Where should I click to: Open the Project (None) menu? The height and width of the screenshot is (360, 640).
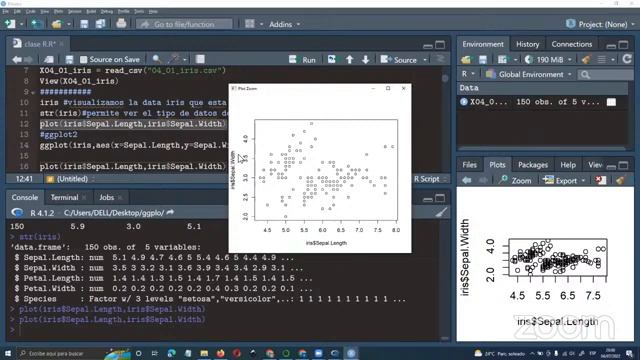[x=600, y=24]
